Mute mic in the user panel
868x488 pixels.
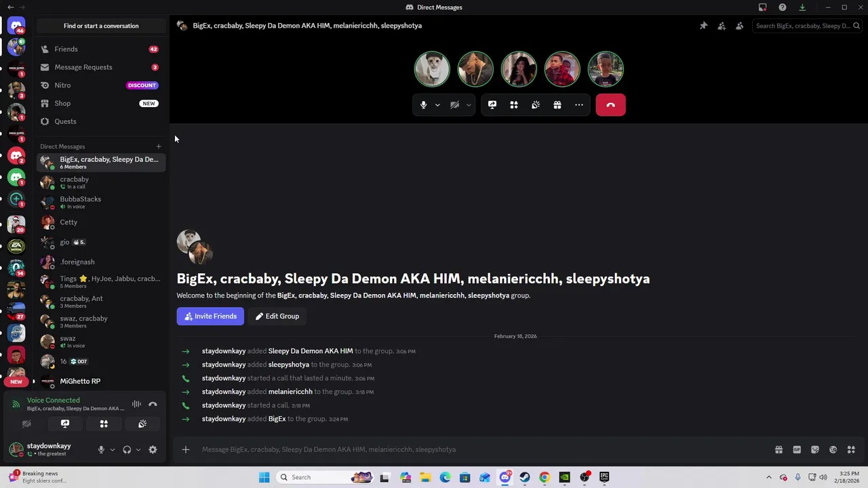(101, 450)
